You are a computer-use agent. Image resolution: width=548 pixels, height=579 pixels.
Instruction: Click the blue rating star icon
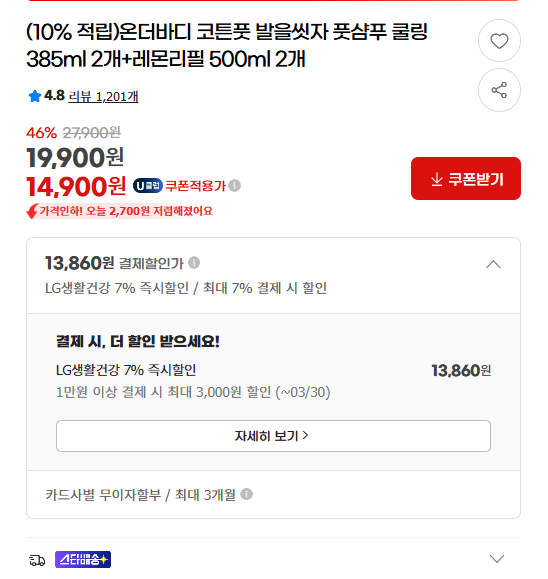[x=35, y=96]
